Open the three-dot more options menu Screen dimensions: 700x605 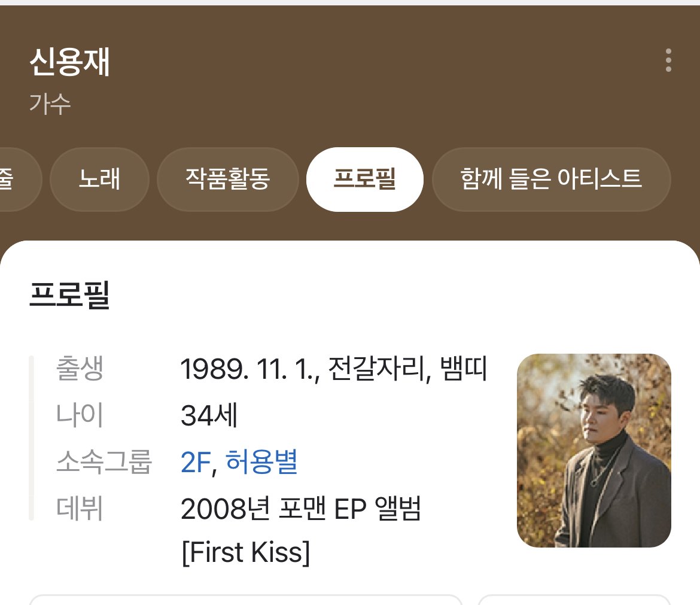pyautogui.click(x=668, y=60)
